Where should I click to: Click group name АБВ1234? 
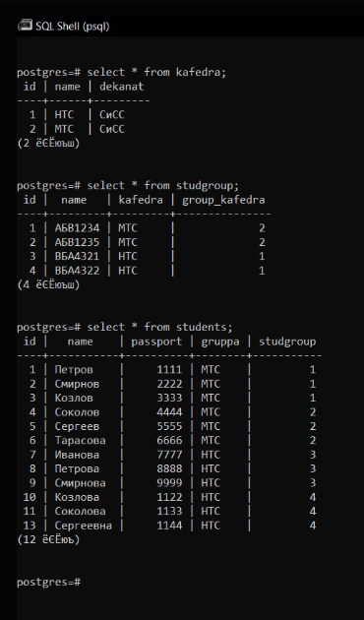click(x=77, y=228)
